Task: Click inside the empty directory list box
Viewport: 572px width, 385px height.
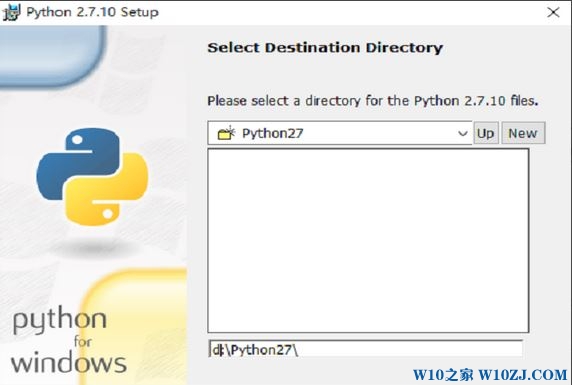Action: coord(368,240)
